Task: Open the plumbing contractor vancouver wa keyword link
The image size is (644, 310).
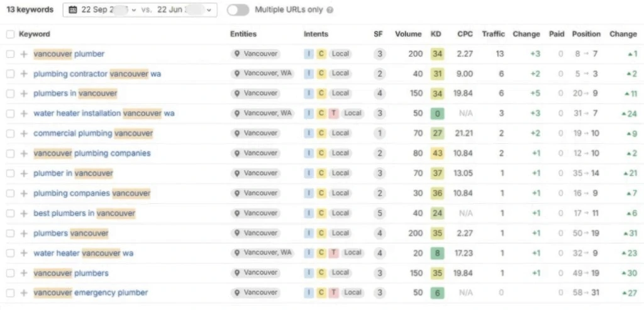Action: click(97, 74)
